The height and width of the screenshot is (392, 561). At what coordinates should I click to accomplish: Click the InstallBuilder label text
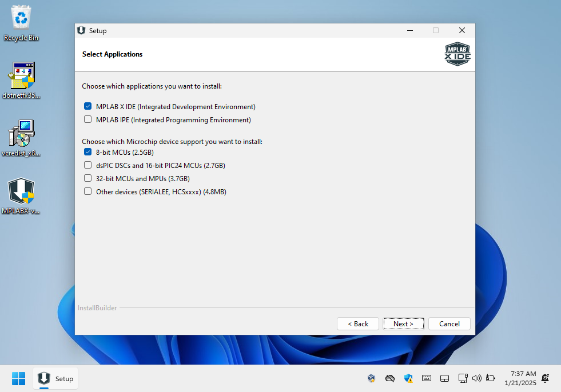(x=97, y=307)
